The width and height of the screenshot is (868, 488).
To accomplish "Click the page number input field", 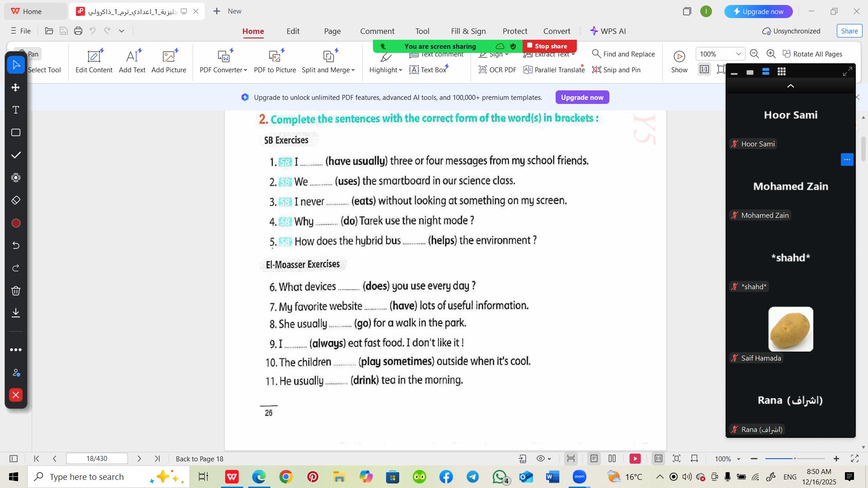I will click(x=97, y=459).
